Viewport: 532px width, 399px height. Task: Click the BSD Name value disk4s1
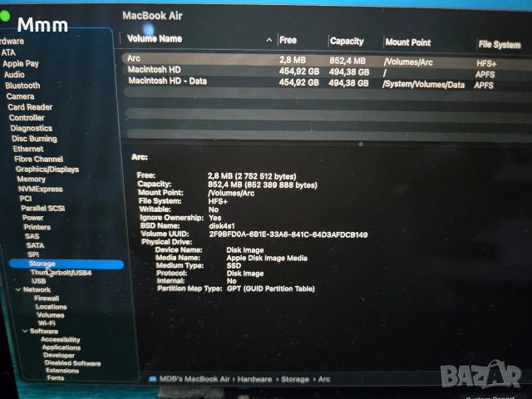pyautogui.click(x=222, y=226)
